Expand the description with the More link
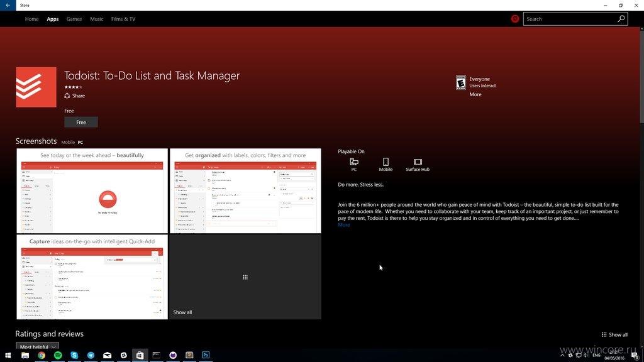 tap(344, 225)
